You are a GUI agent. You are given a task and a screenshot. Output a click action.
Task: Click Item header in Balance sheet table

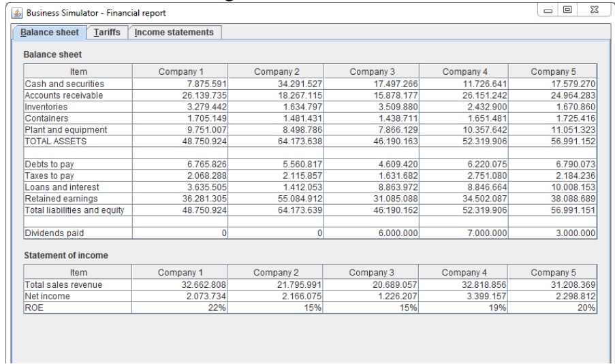coord(78,71)
